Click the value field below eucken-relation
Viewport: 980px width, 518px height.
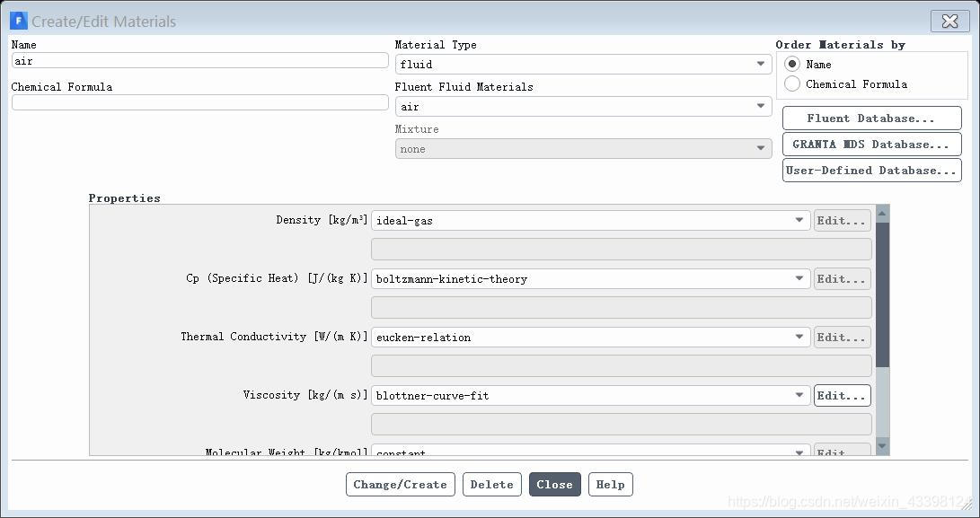[x=622, y=365]
